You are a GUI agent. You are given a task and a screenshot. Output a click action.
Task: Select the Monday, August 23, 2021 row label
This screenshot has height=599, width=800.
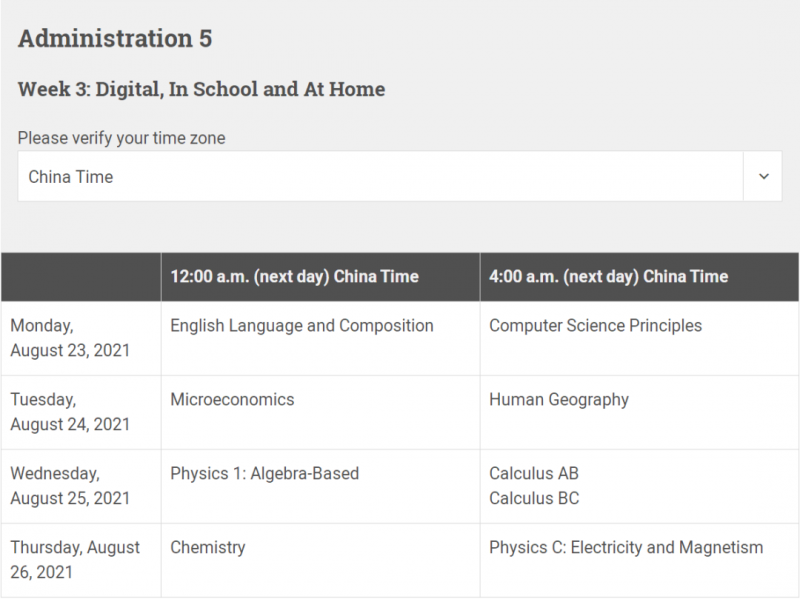point(70,338)
